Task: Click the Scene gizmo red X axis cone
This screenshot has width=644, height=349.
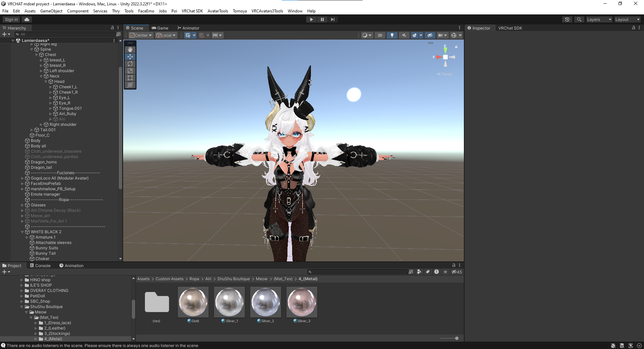Action: [x=438, y=57]
